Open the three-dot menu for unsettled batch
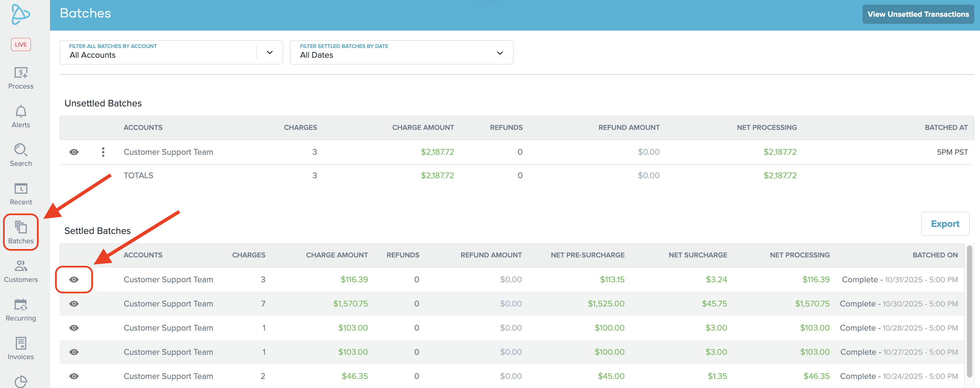 pos(103,152)
